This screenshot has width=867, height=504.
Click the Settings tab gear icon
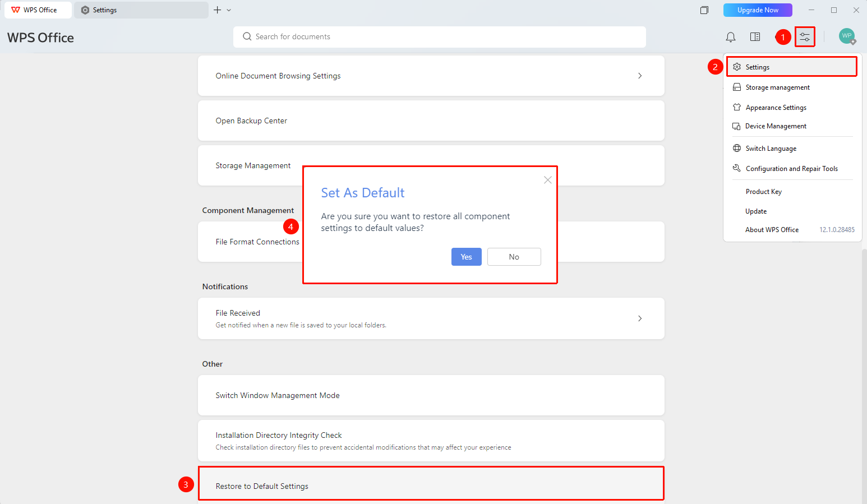click(x=85, y=10)
